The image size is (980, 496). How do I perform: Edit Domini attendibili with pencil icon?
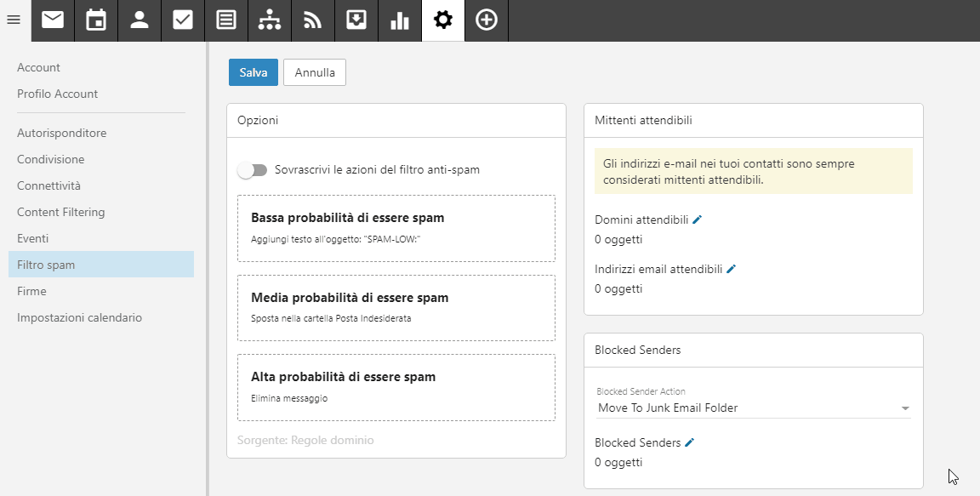pos(698,219)
